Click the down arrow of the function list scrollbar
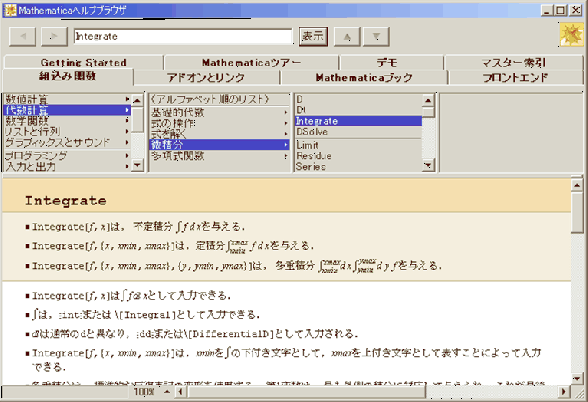Image resolution: width=588 pixels, height=402 pixels. [x=428, y=165]
